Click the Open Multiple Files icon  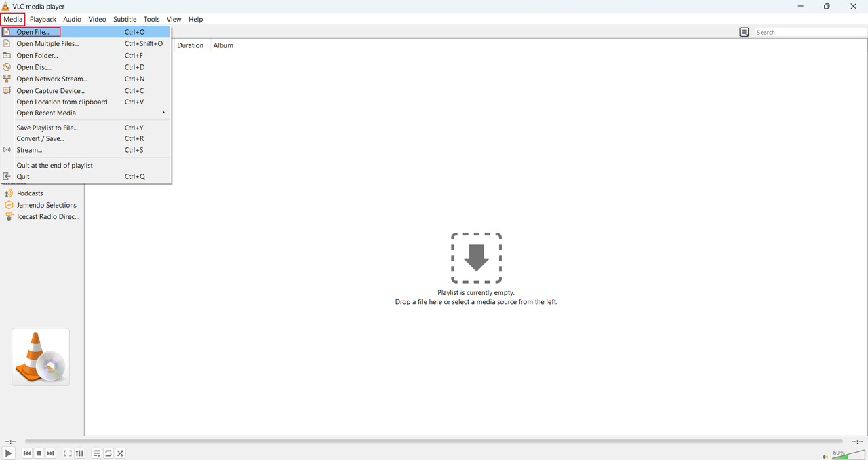pyautogui.click(x=7, y=43)
